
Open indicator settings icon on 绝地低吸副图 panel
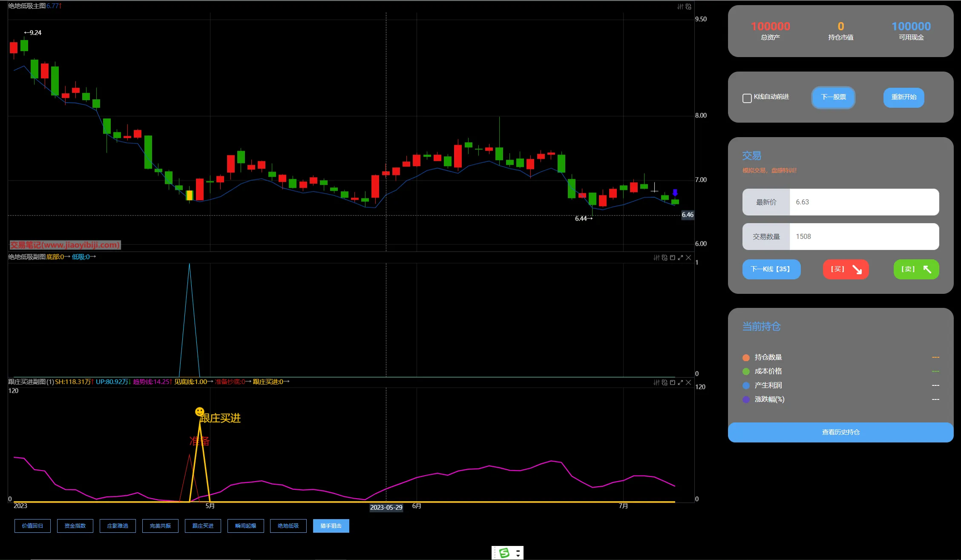[x=656, y=258]
